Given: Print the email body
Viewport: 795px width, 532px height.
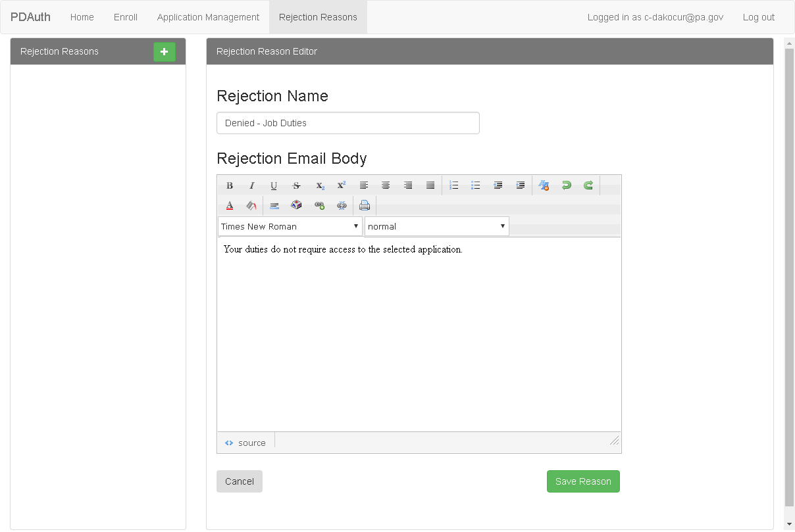Looking at the screenshot, I should tap(365, 205).
